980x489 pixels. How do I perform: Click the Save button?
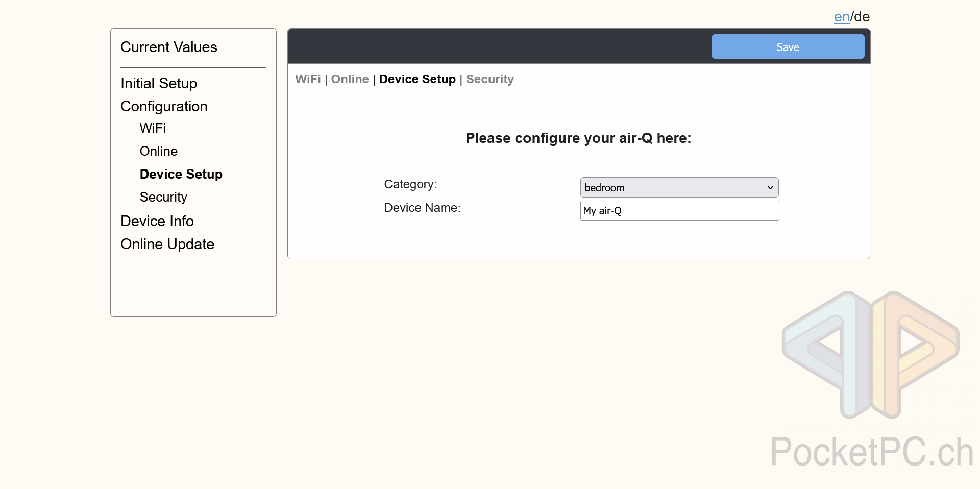pyautogui.click(x=788, y=46)
